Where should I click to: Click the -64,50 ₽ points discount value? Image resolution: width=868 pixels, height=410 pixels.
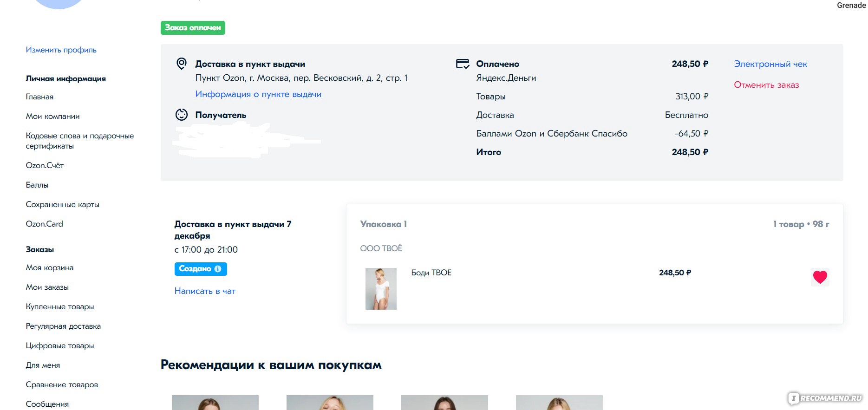tap(692, 134)
